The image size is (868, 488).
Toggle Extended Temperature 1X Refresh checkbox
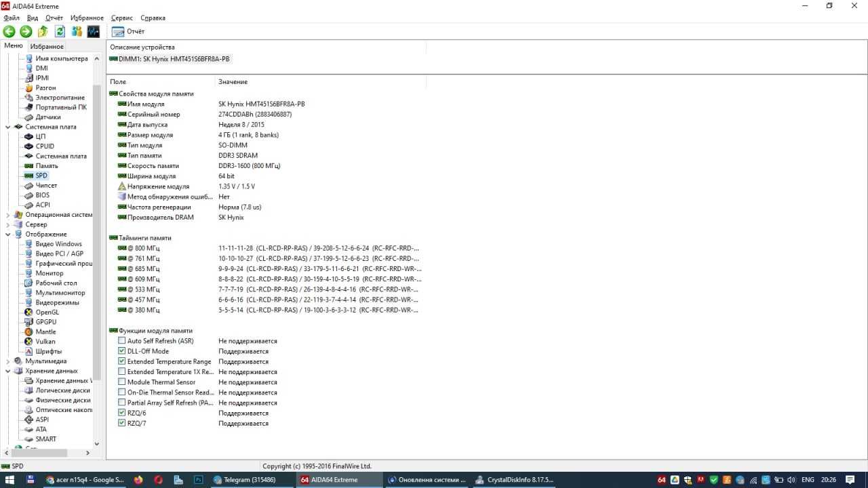(x=122, y=371)
